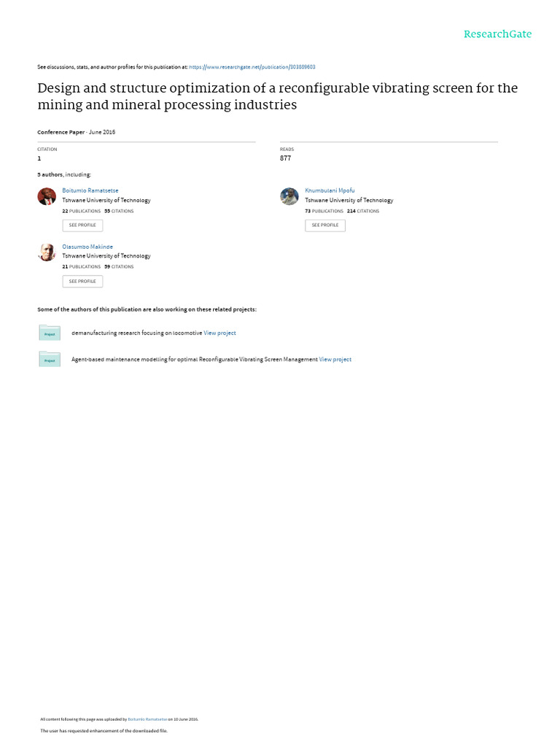Viewport: 560px width, 747px height.
Task: Follow View project link for Agent-based maintenance
Action: click(x=335, y=359)
